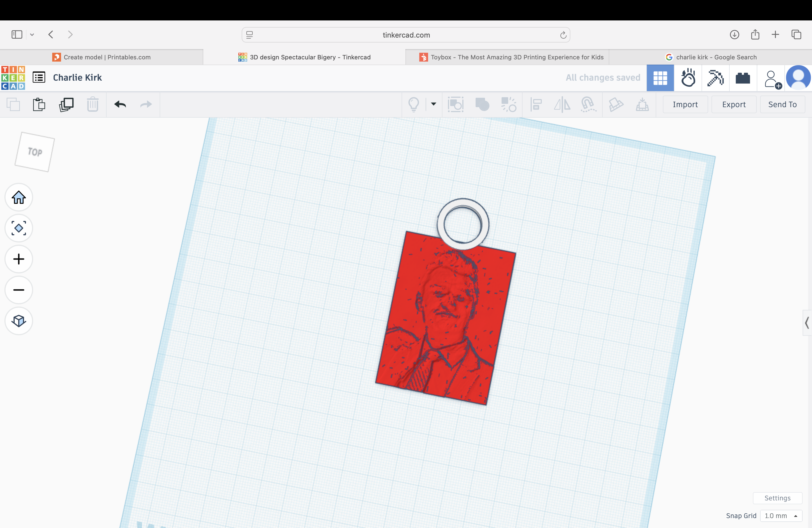Click the Zoom out minus button
This screenshot has width=812, height=528.
pos(19,290)
